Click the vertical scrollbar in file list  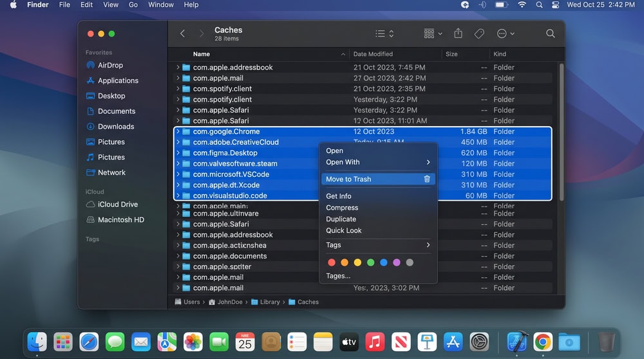click(561, 132)
